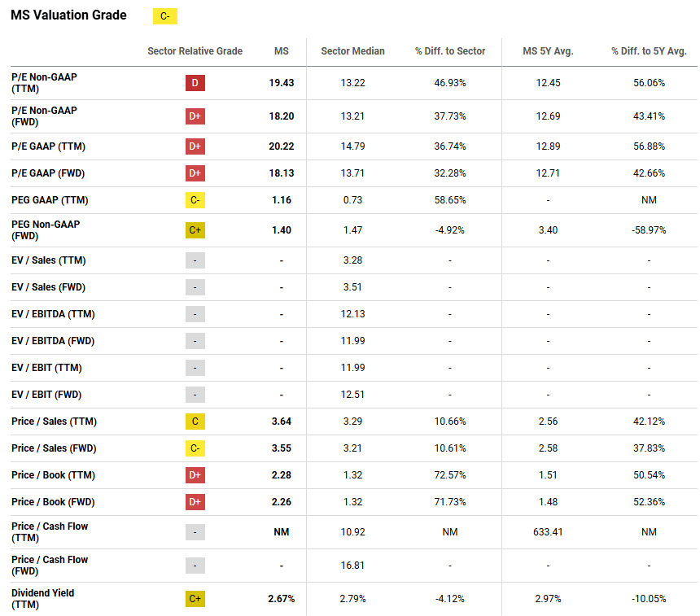Click the C grade badge for Price / Sales (TTM)
Viewport: 700px width, 616px height.
195,422
